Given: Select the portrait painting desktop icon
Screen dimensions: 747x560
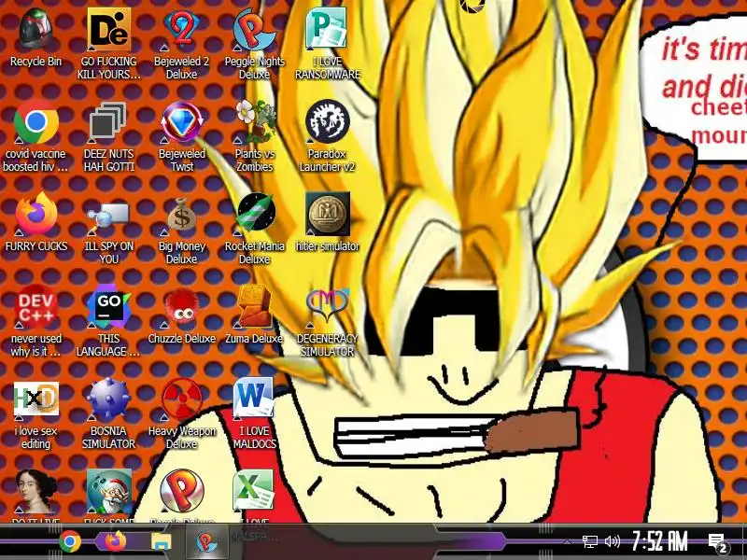Looking at the screenshot, I should [36, 492].
